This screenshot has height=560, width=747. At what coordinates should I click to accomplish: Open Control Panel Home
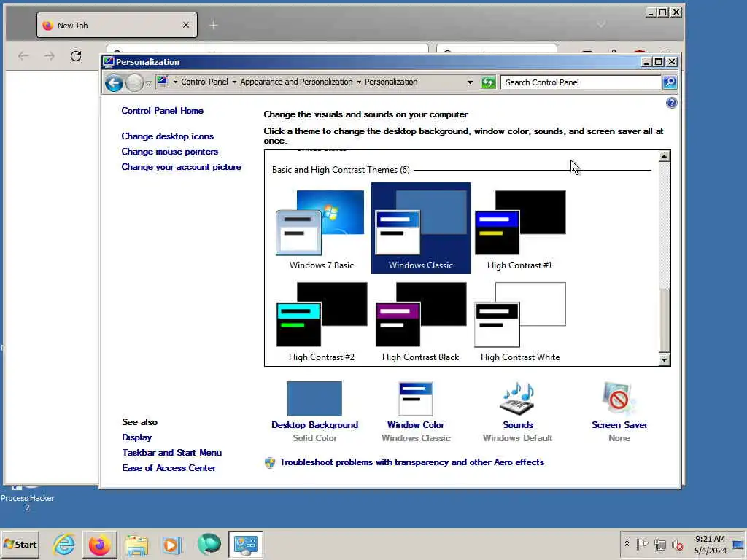(x=162, y=111)
